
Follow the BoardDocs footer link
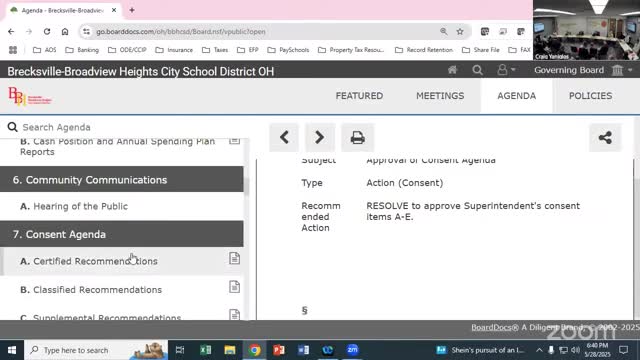click(492, 327)
